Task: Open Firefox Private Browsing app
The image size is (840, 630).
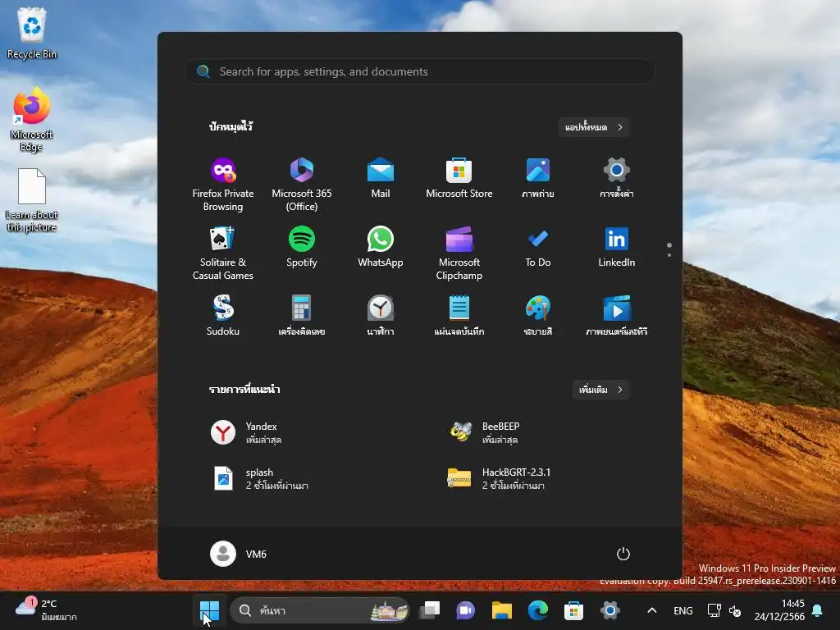Action: pos(223,185)
